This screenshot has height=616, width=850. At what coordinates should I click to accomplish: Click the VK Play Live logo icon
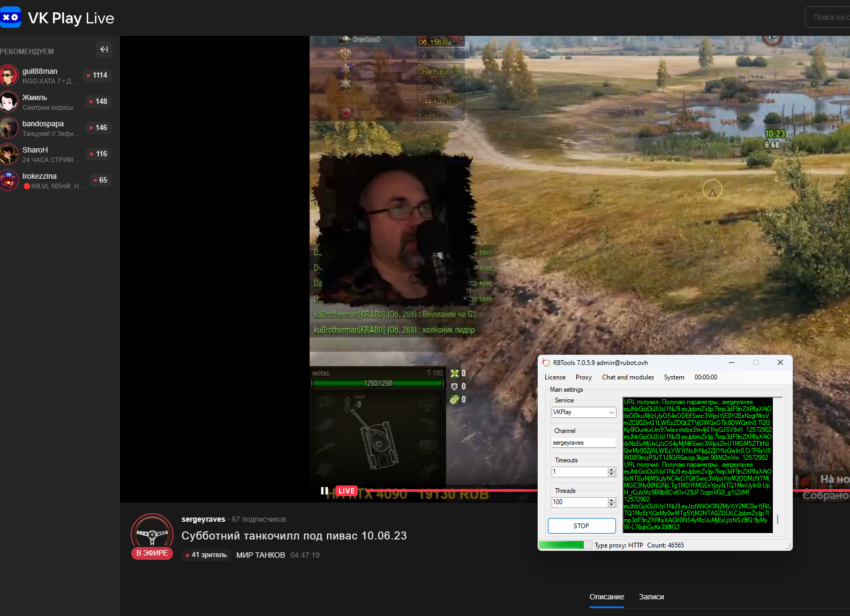(x=10, y=17)
